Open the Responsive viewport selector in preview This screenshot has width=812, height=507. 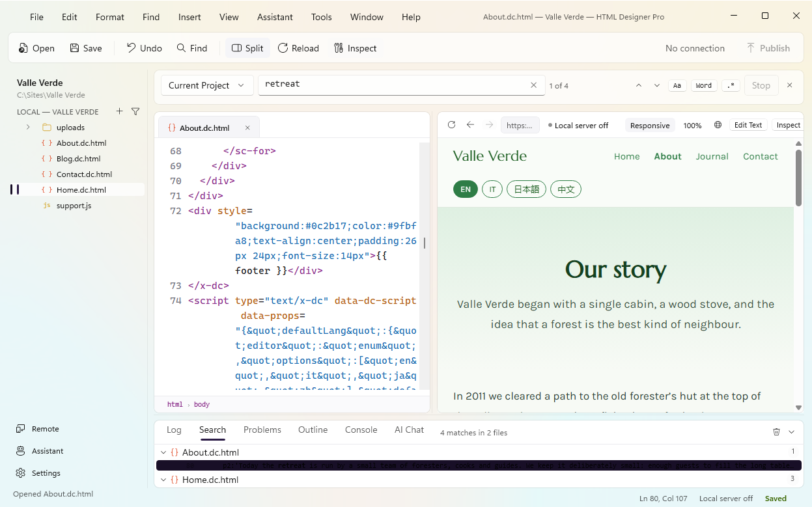point(650,126)
